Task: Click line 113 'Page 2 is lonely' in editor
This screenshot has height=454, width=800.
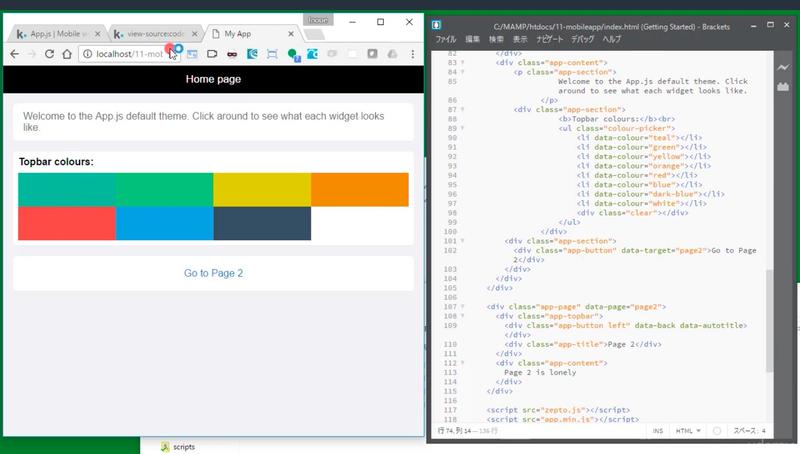Action: [540, 372]
